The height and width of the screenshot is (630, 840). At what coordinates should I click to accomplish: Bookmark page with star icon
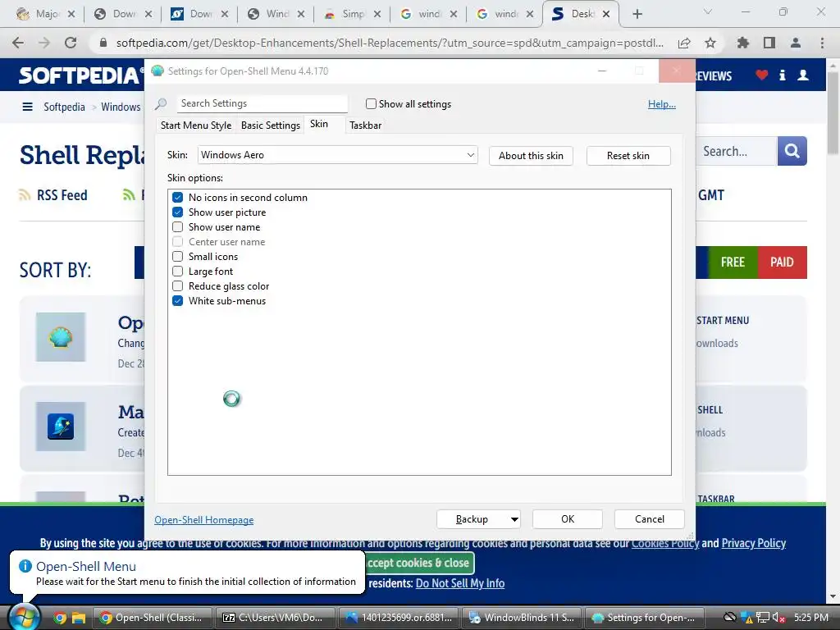(x=710, y=43)
